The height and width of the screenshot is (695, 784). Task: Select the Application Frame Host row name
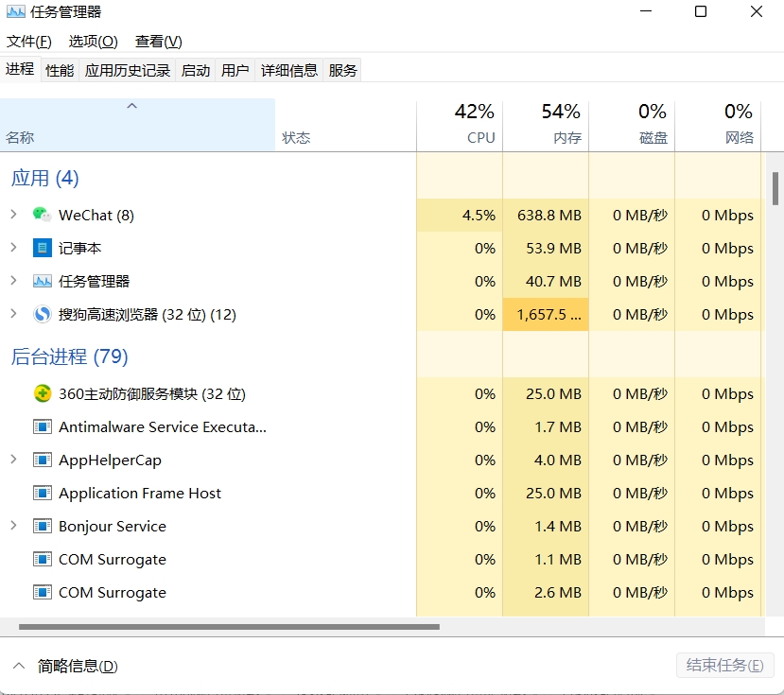click(x=140, y=493)
